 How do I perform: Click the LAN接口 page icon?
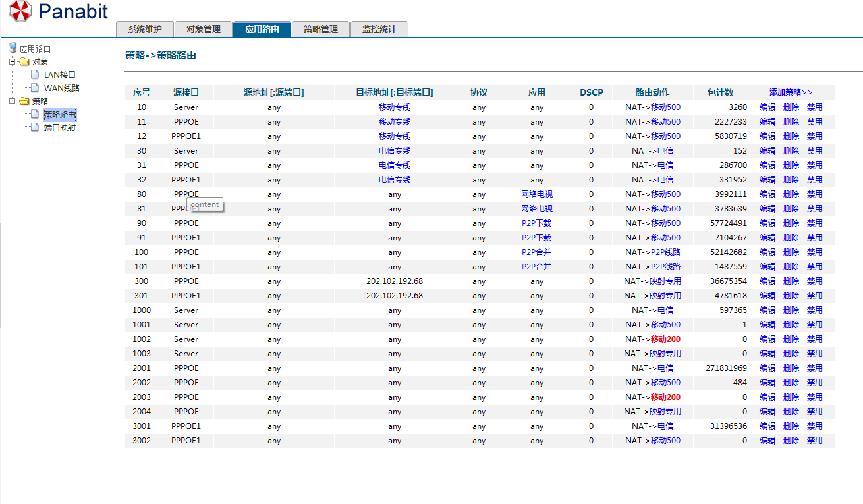coord(36,74)
